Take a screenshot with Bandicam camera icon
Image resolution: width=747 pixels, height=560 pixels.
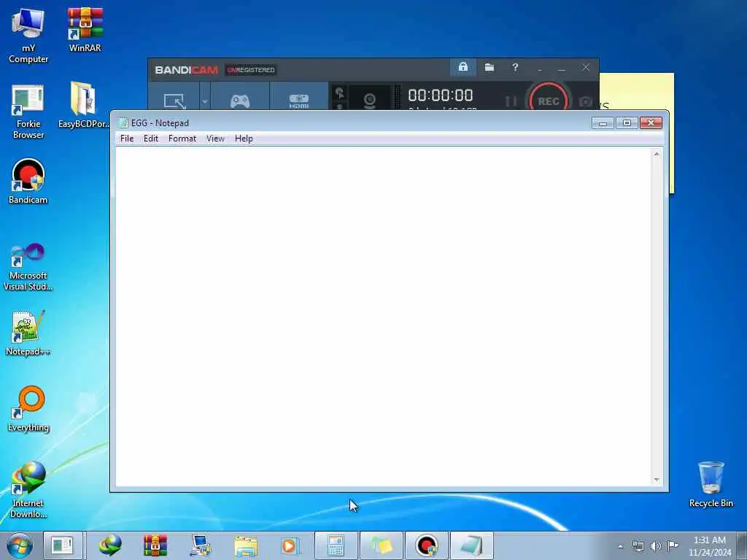586,101
